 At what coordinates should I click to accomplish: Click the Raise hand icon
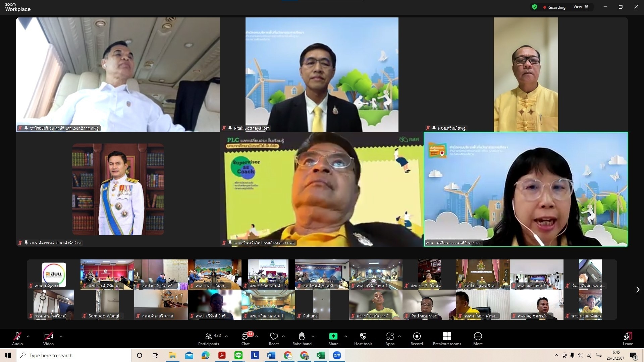coord(302,336)
